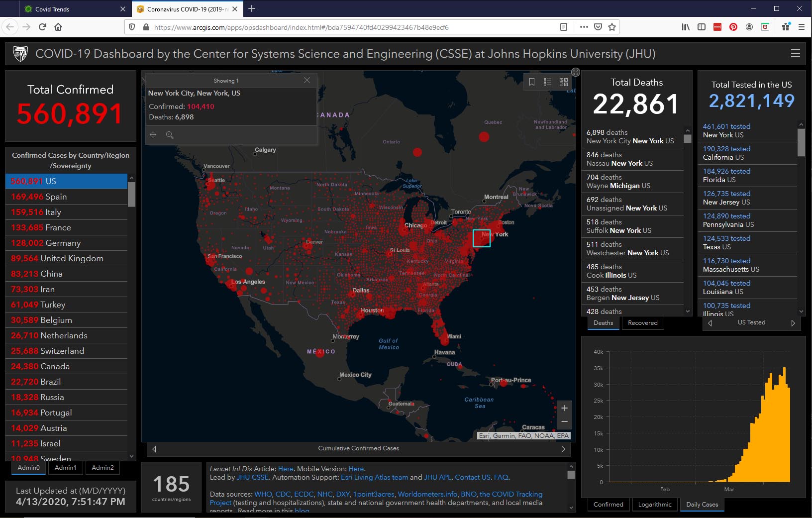
Task: Open Firefox account icon
Action: 749,27
